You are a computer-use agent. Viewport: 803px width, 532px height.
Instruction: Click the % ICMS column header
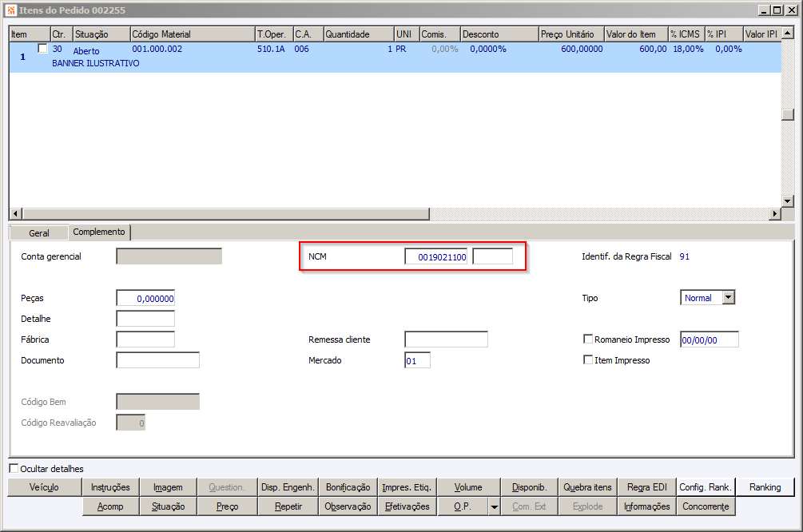tap(687, 34)
